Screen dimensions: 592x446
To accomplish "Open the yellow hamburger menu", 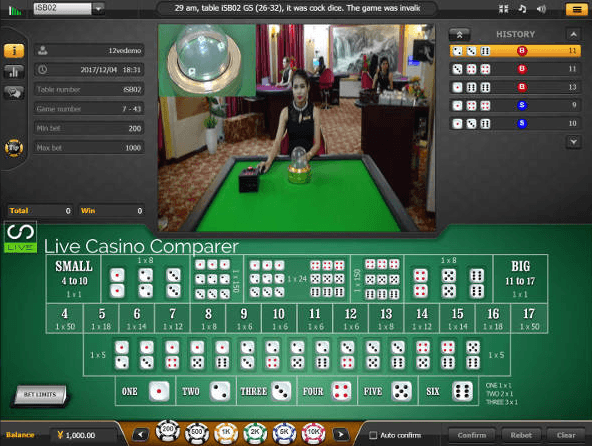I will point(577,9).
